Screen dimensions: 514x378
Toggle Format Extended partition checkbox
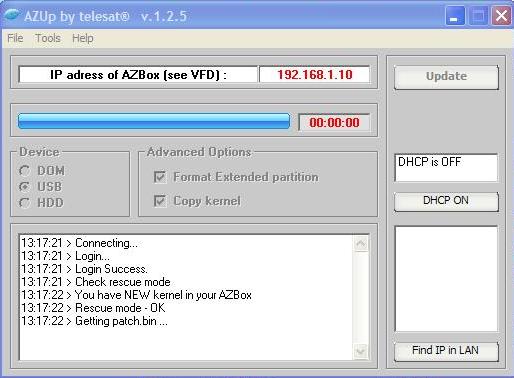click(x=160, y=177)
